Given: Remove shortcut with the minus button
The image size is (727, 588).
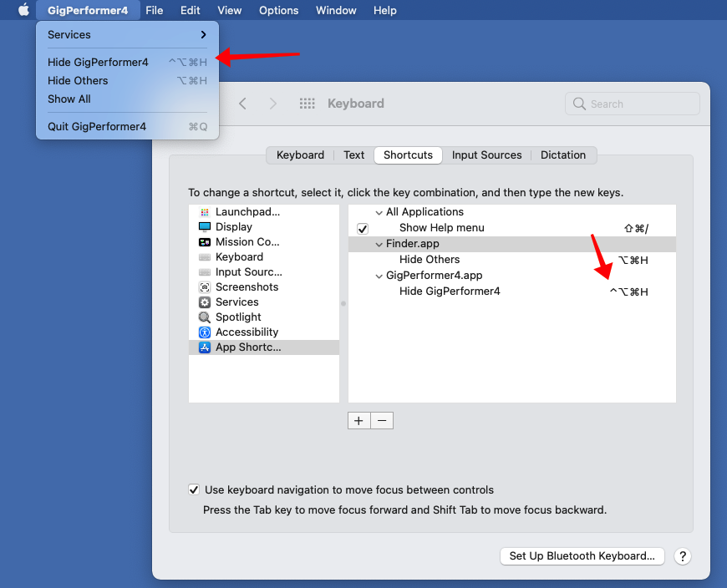Looking at the screenshot, I should pyautogui.click(x=382, y=421).
